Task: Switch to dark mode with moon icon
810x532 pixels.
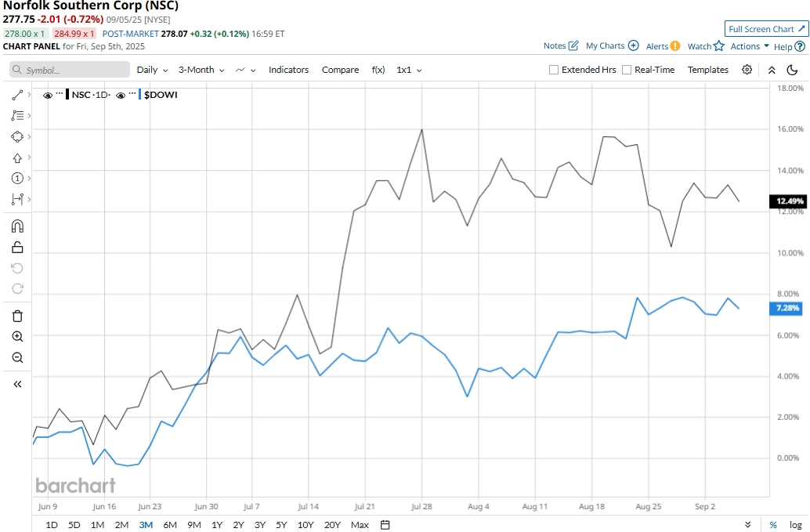Action: pos(792,70)
